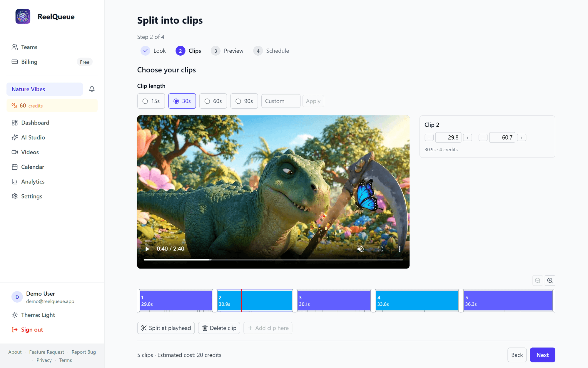Decrease Clip 2 end time

483,137
